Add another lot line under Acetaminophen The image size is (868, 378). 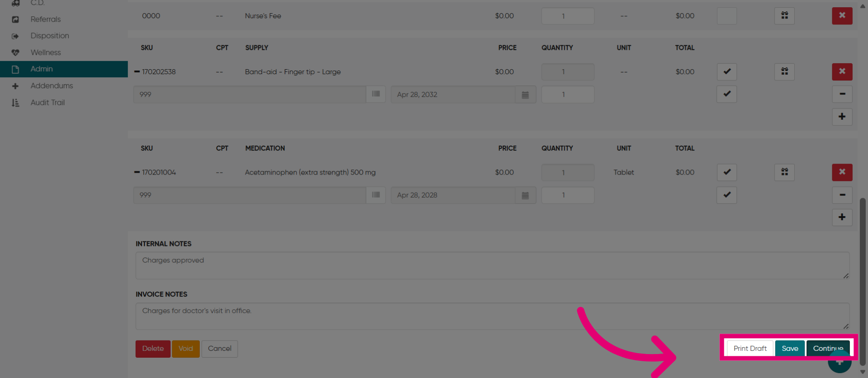tap(842, 217)
